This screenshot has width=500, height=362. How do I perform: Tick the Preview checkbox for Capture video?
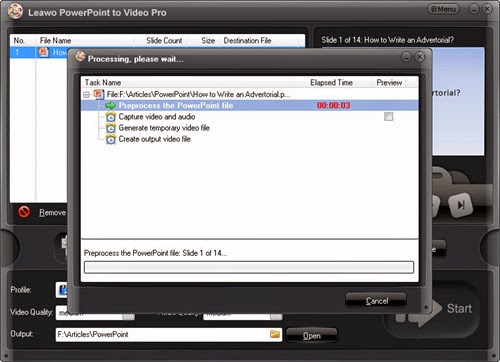(388, 116)
